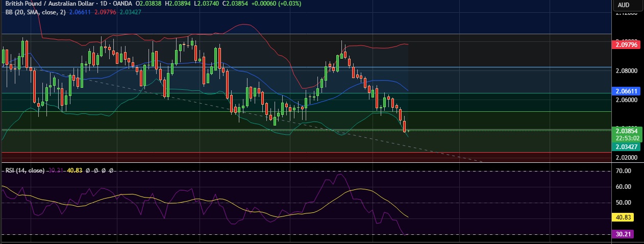Screen dimensions: 644x244
Task: Select the RSI (14, close) indicator legend
Action: tap(24, 170)
